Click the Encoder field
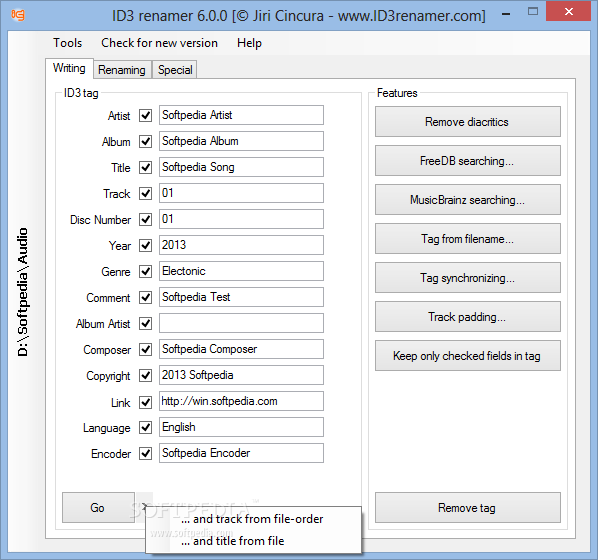Viewport: 598px width, 560px height. pos(241,453)
